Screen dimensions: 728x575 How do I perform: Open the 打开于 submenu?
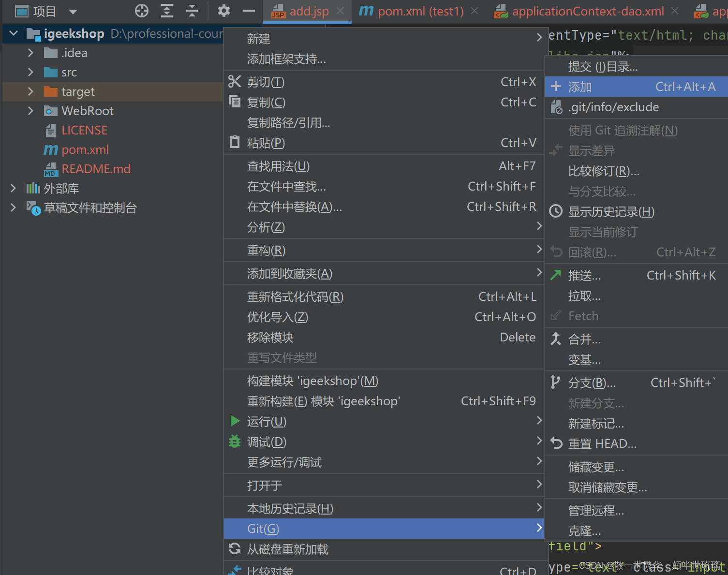click(384, 485)
